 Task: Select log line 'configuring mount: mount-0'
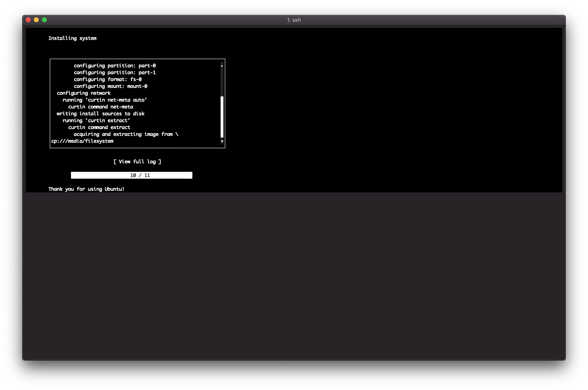[111, 86]
